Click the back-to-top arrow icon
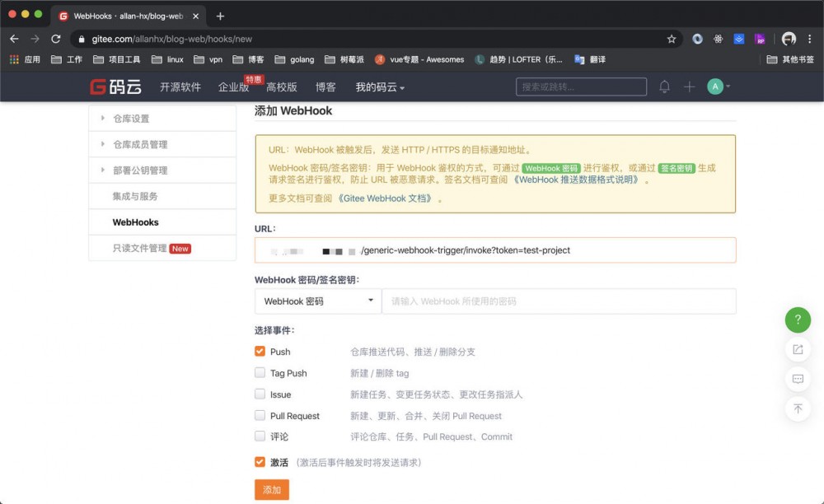The width and height of the screenshot is (824, 504). point(797,409)
